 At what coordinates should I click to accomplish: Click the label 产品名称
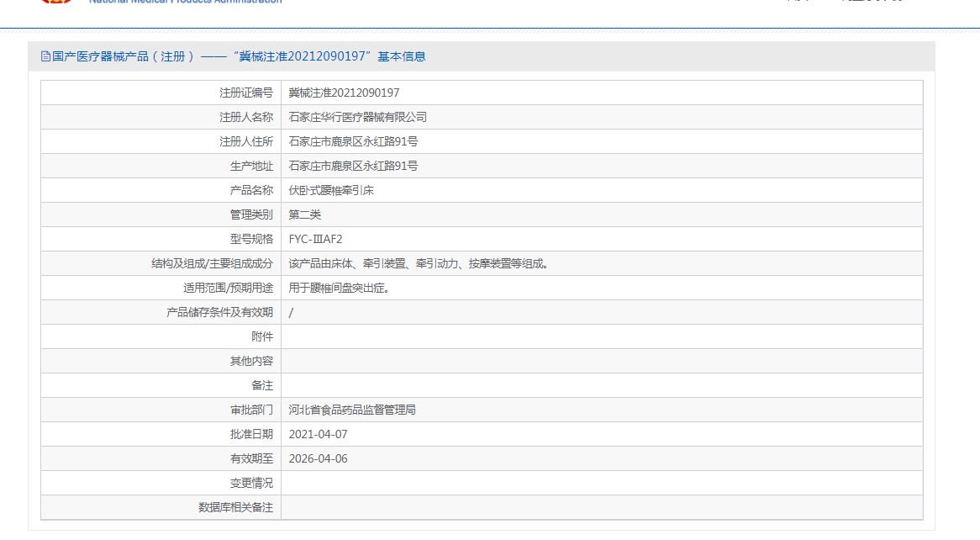coord(252,190)
